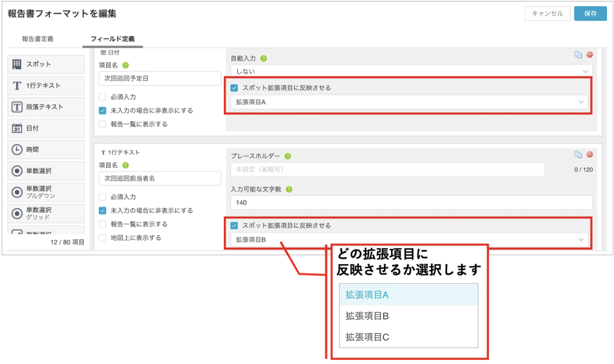This screenshot has height=364, width=614.
Task: Open help for プレースホルダー
Action: tap(288, 156)
